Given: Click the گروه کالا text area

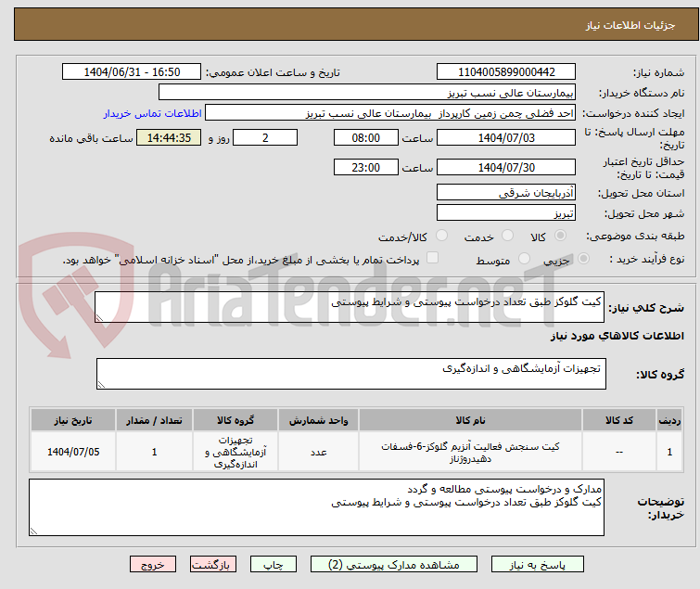Looking at the screenshot, I should pos(351,374).
